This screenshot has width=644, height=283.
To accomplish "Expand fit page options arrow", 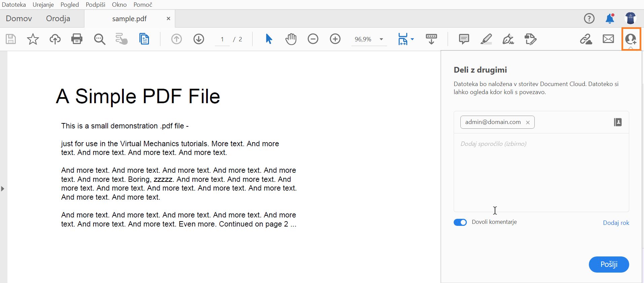I will 412,39.
